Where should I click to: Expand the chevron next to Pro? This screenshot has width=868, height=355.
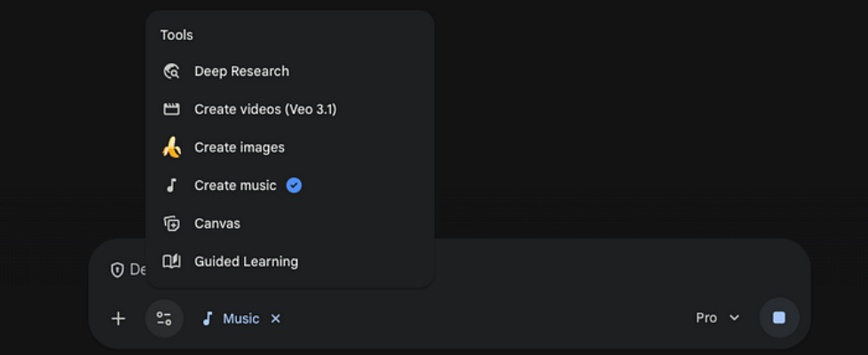pos(734,318)
